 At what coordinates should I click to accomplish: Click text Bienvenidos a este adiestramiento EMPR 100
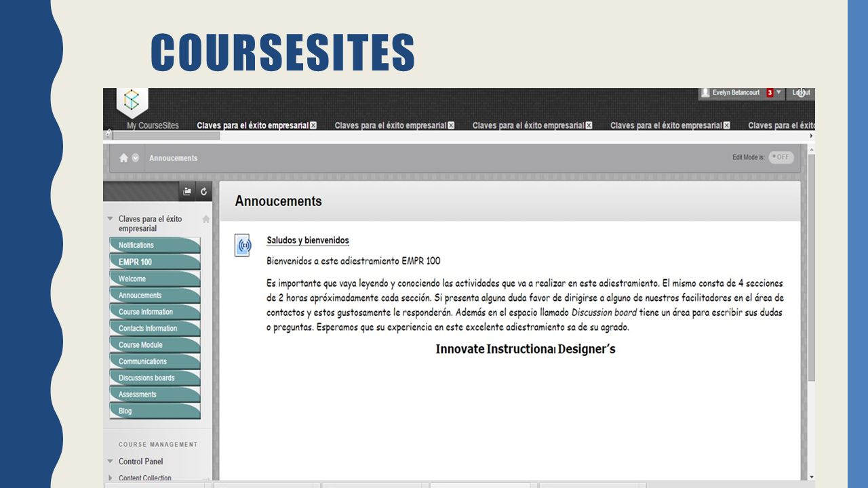click(353, 261)
